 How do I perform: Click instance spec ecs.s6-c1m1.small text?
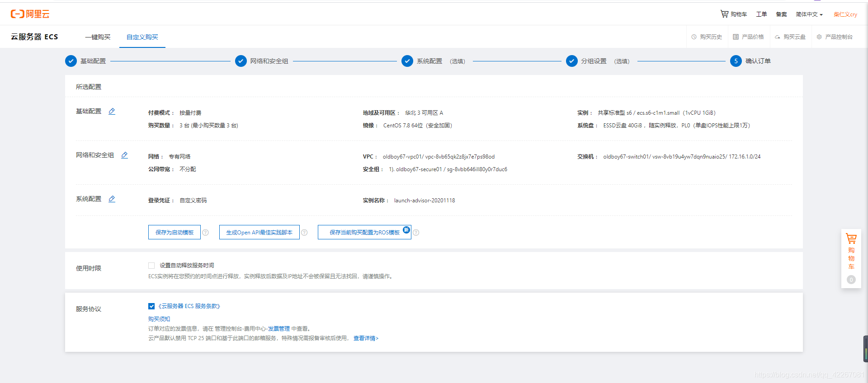point(658,113)
